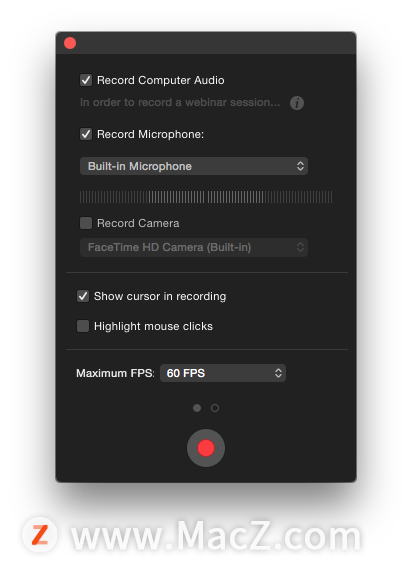Click the Highlight mouse clicks label

click(x=153, y=326)
